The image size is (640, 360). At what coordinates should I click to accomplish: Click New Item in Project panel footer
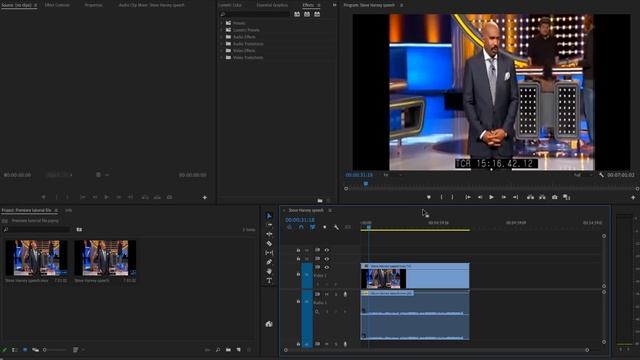click(238, 350)
